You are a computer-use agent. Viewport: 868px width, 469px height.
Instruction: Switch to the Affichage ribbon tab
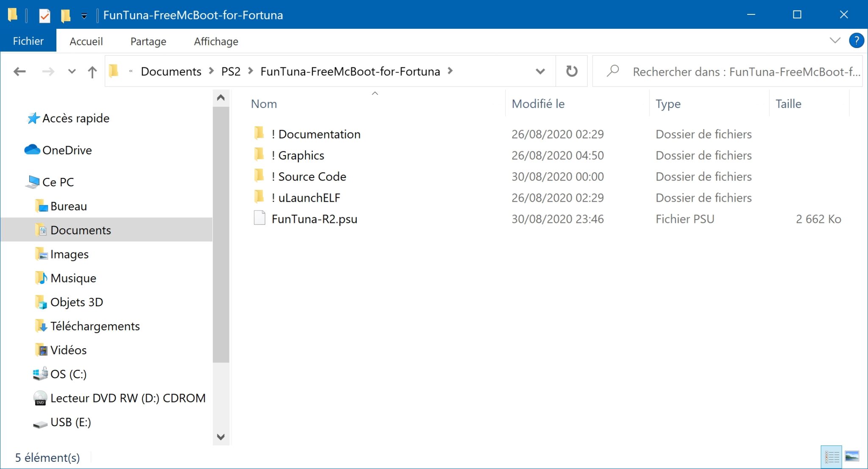click(216, 42)
